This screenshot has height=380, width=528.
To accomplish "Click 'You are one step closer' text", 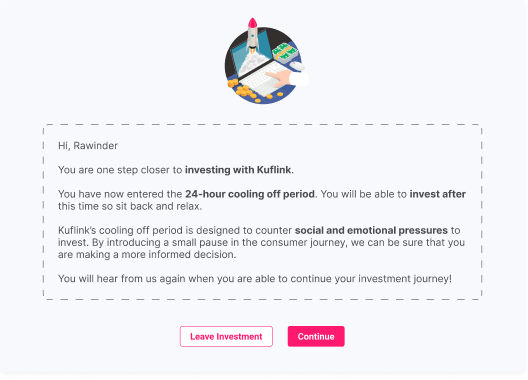I will click(120, 170).
